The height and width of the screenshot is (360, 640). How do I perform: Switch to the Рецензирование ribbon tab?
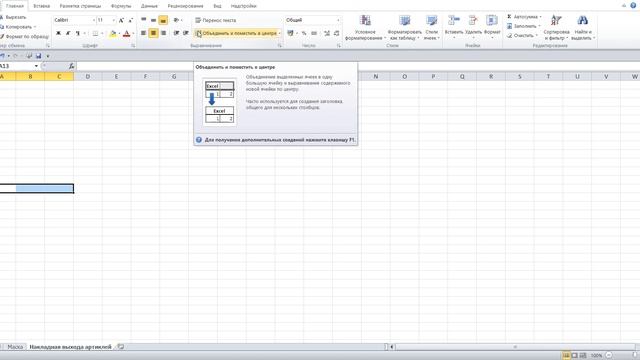pos(185,6)
